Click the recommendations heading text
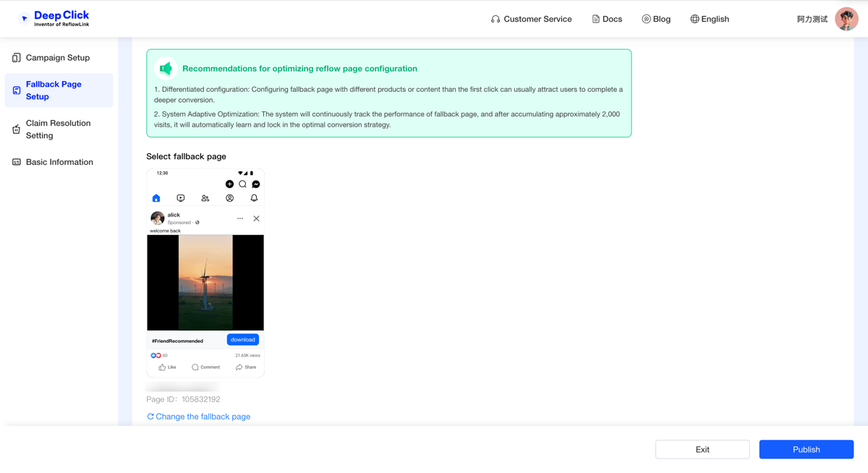Screen dimensions: 868x473 click(x=299, y=69)
